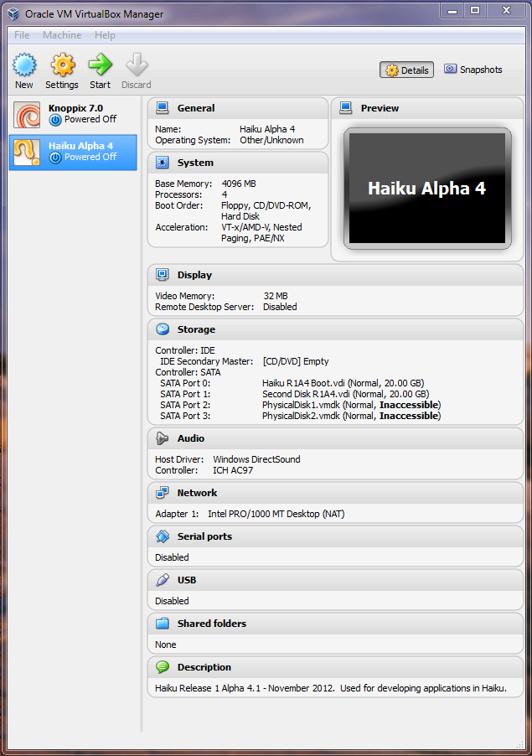Click 'Windows DirectSound' host driver value
This screenshot has width=532, height=756.
coord(256,459)
